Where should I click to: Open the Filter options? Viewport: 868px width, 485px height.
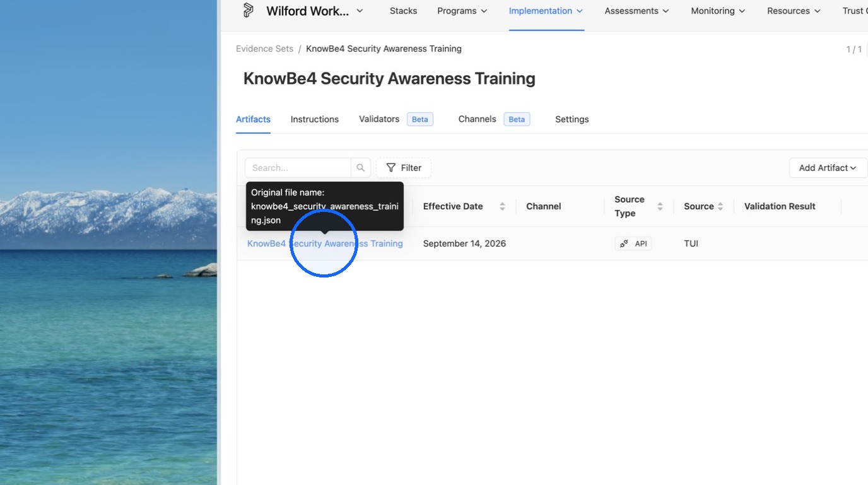click(x=404, y=168)
